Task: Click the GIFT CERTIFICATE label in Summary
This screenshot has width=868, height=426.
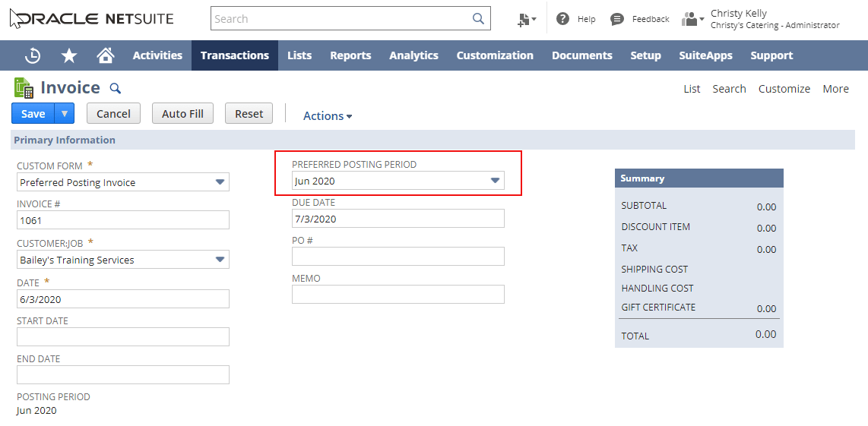Action: [x=658, y=307]
